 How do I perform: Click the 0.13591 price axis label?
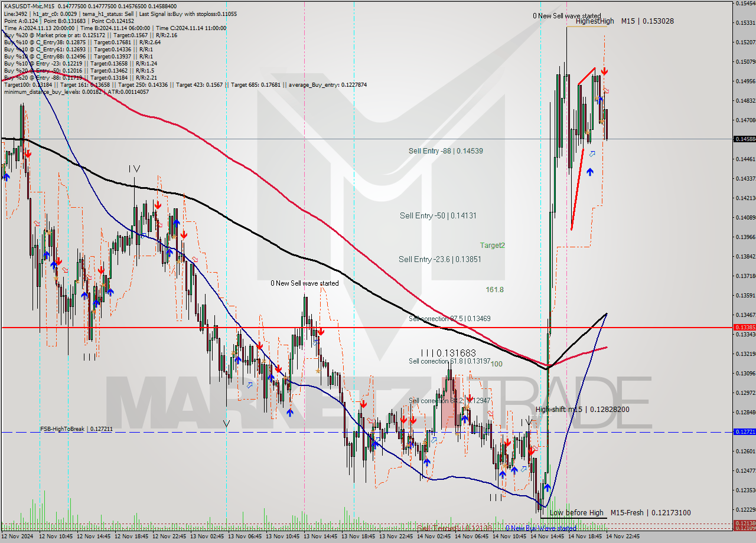point(745,296)
